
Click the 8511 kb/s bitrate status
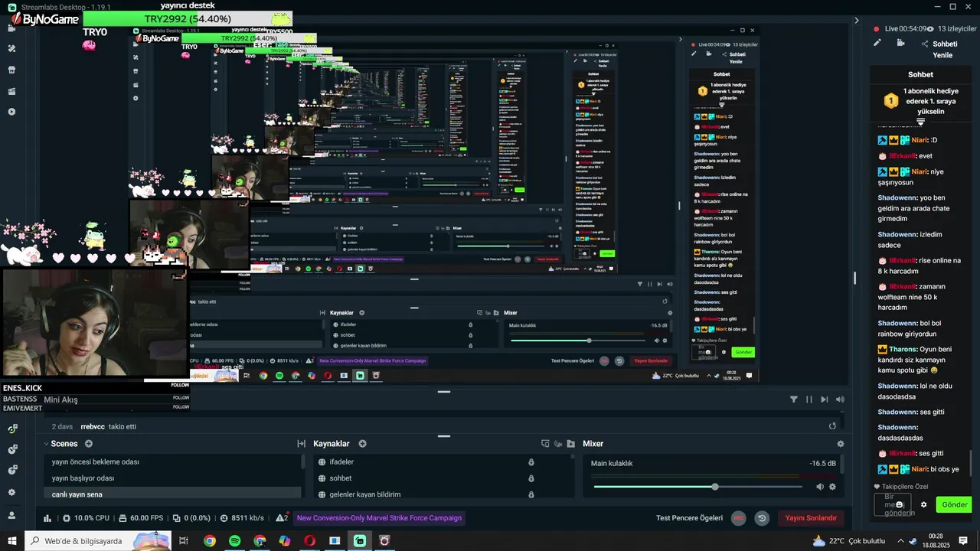(241, 518)
